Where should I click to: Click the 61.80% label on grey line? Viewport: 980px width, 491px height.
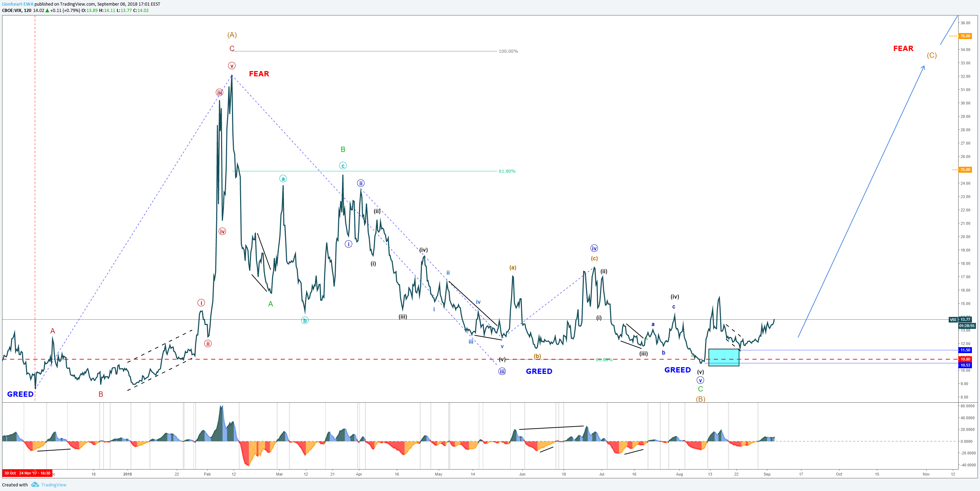(x=507, y=171)
